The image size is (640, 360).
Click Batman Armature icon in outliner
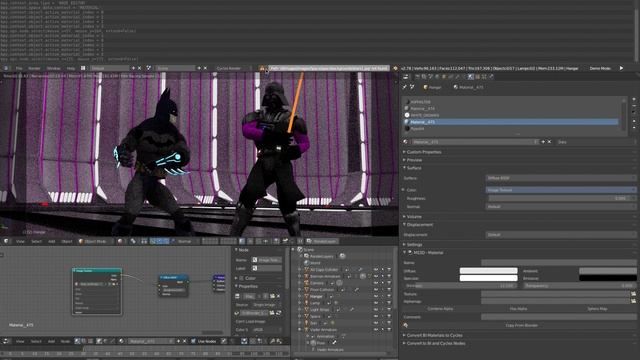click(306, 276)
